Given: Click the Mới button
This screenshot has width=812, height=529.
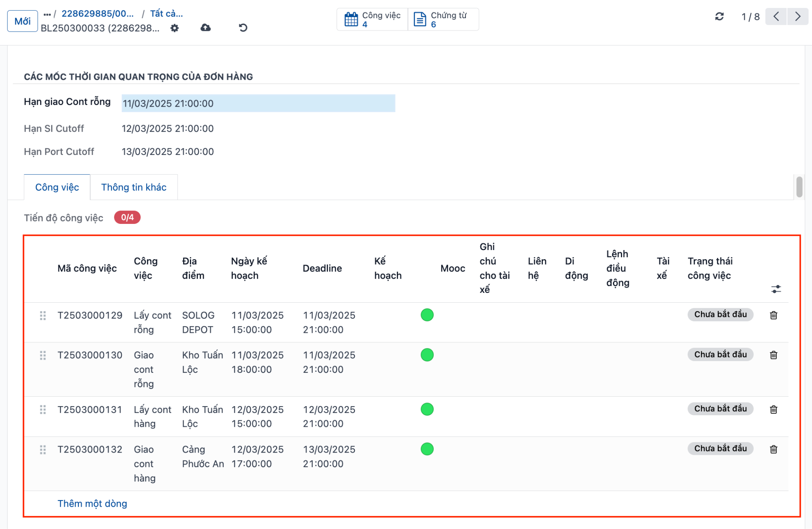Looking at the screenshot, I should [23, 21].
